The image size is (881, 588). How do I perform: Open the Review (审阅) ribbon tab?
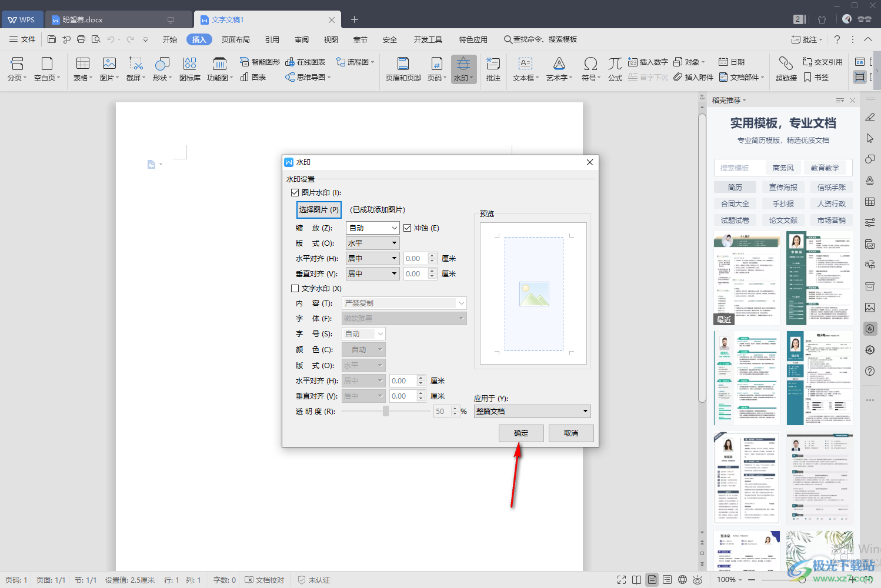tap(302, 39)
